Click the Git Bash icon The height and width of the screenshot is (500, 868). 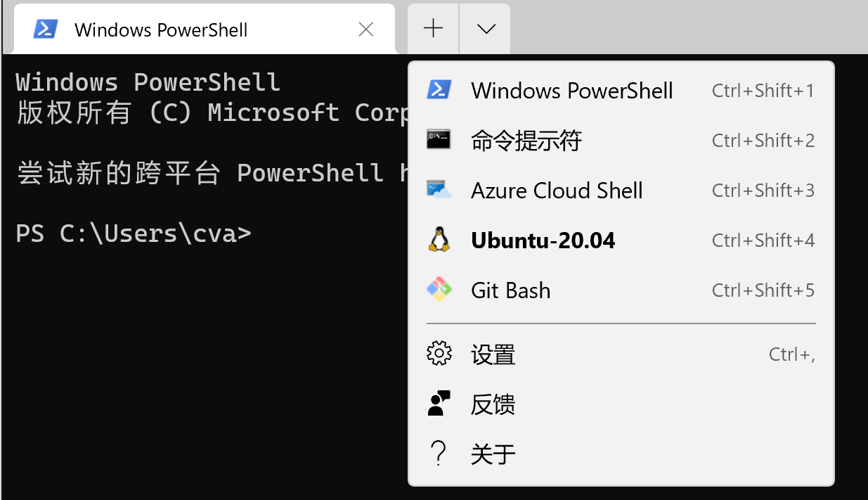click(439, 289)
